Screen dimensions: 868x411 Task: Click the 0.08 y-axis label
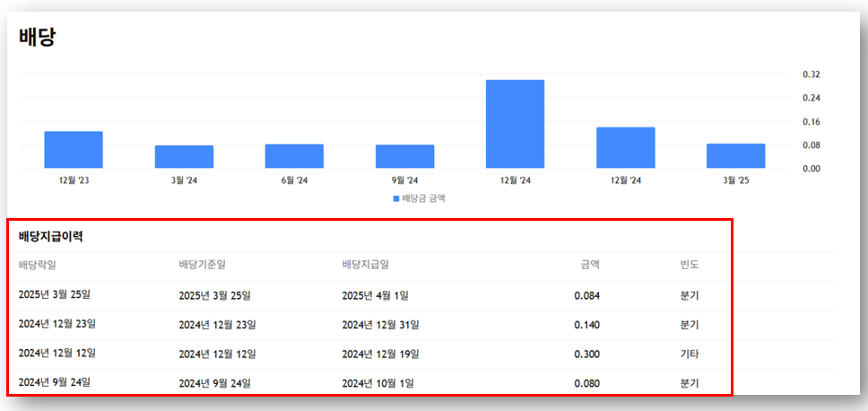click(811, 145)
